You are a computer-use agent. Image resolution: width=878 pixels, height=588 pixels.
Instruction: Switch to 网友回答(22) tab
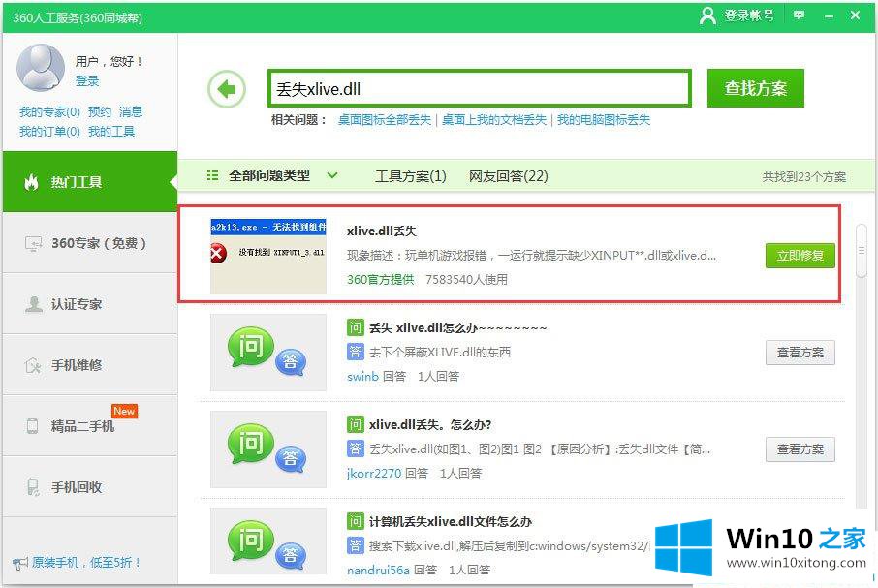(509, 176)
